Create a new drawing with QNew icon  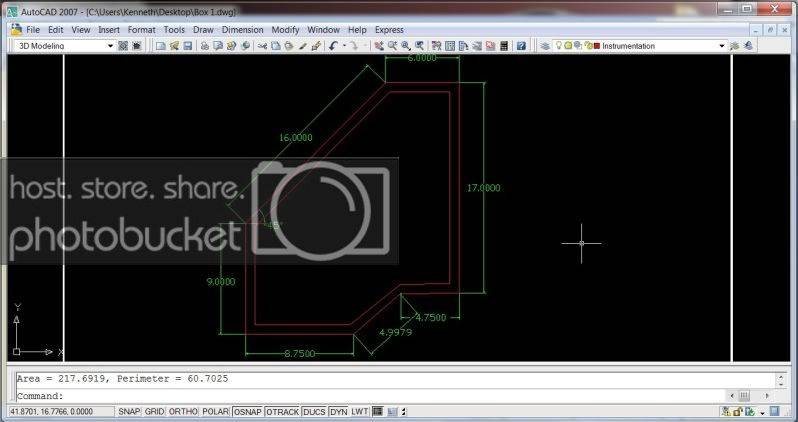[160, 46]
